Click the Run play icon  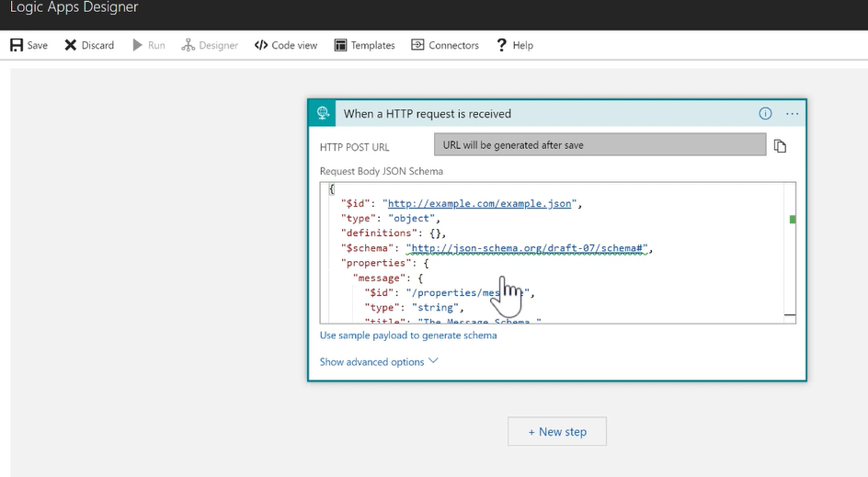[138, 45]
